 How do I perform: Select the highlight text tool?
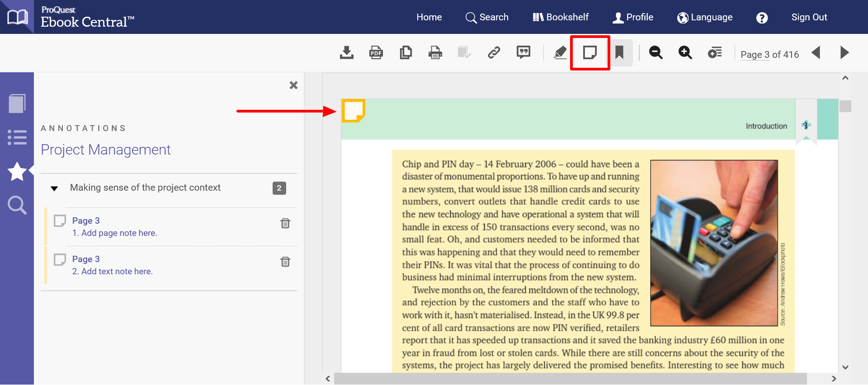pyautogui.click(x=561, y=53)
